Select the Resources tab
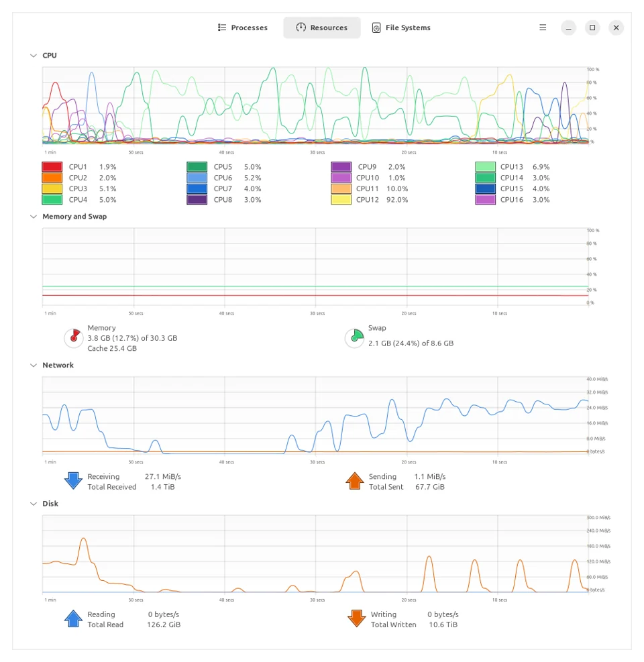The image size is (644, 662). pyautogui.click(x=322, y=28)
